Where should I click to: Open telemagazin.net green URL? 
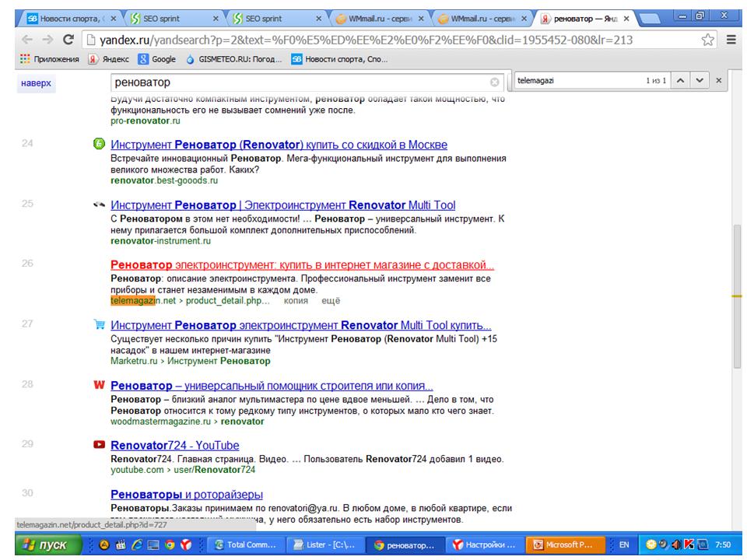coord(190,300)
